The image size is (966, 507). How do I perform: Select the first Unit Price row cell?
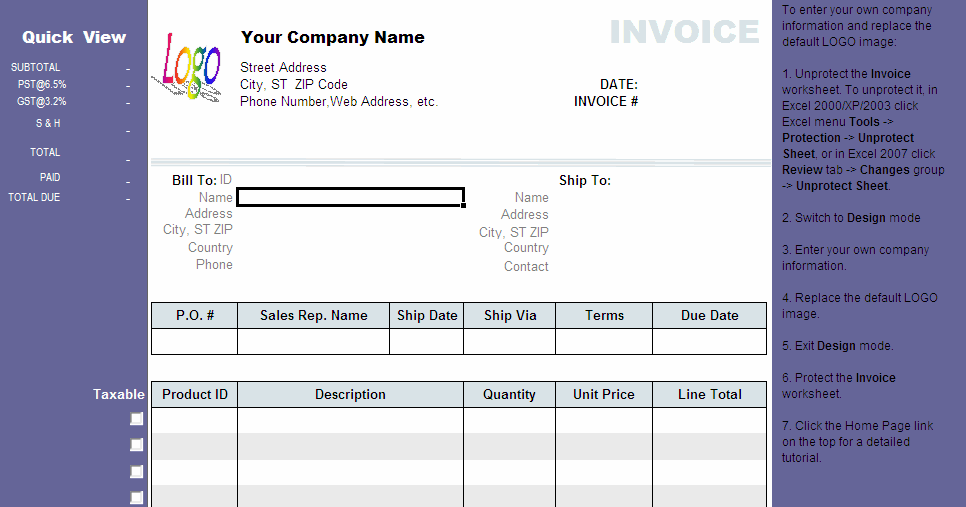click(604, 420)
